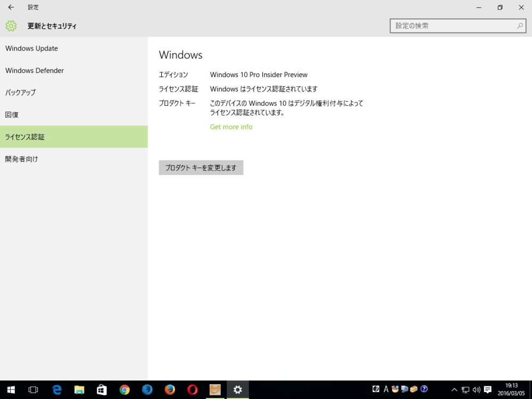This screenshot has width=532, height=399.
Task: Select Windows Defender in the sidebar
Action: (35, 71)
